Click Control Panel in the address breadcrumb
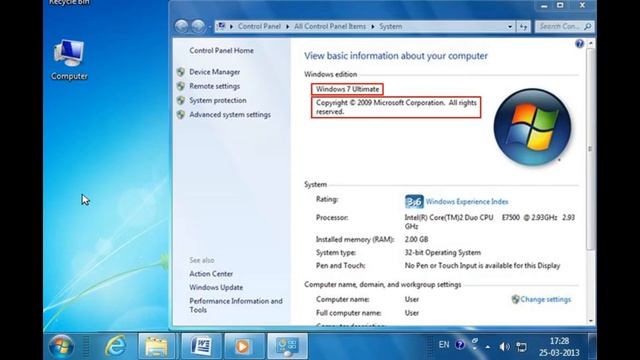Viewport: 640px width, 360px height. [259, 27]
